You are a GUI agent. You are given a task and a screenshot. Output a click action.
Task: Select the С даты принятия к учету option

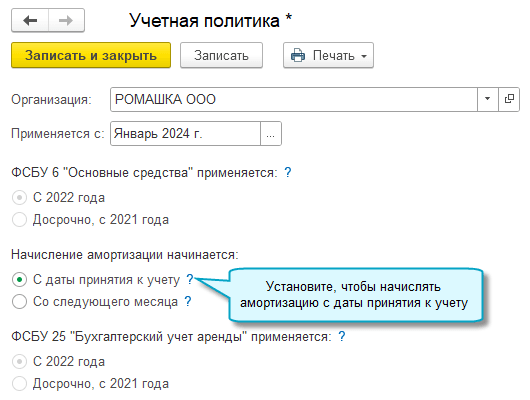[x=19, y=280]
